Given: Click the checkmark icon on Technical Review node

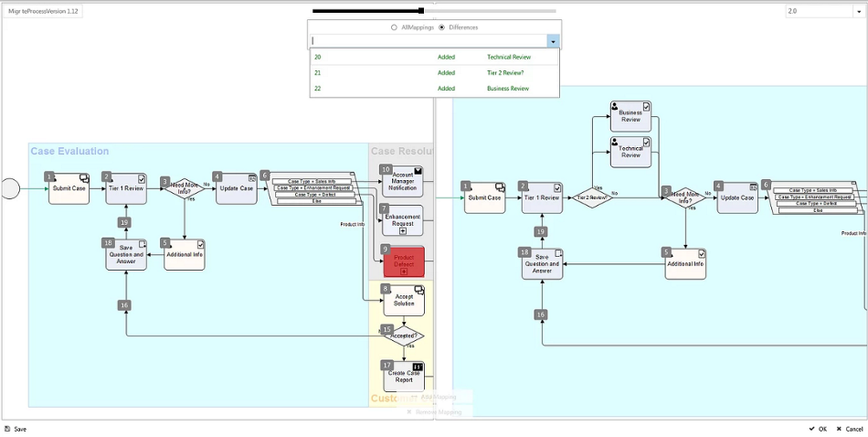Looking at the screenshot, I should tap(646, 143).
